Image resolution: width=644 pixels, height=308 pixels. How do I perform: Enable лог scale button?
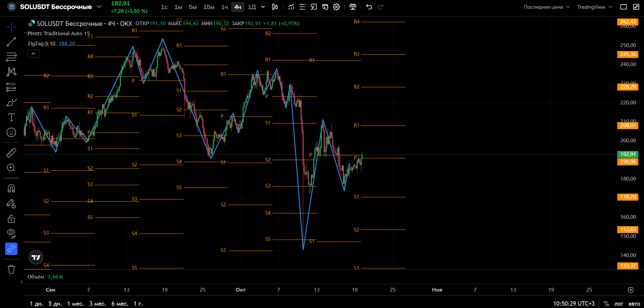(619, 304)
